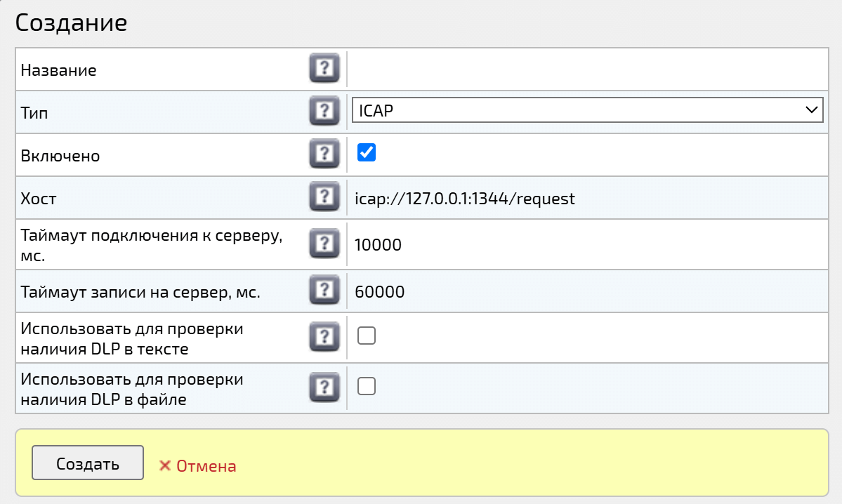Open help for DLP text check option

324,336
